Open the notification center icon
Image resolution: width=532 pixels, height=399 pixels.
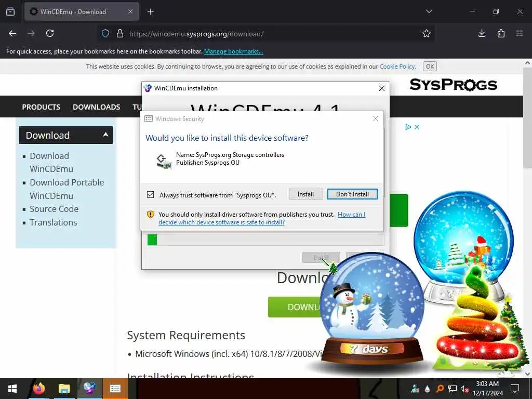pos(515,389)
